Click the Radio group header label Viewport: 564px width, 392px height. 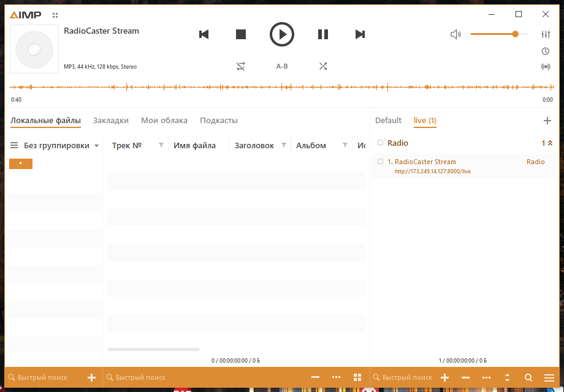397,143
